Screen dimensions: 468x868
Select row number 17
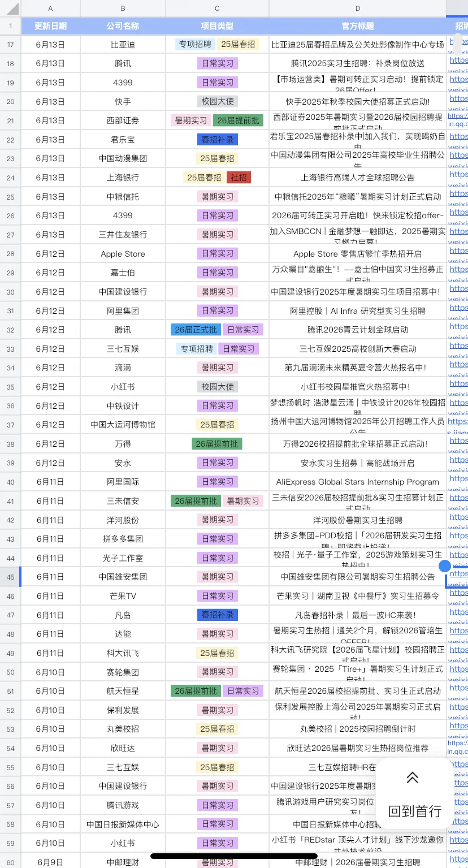(x=11, y=44)
